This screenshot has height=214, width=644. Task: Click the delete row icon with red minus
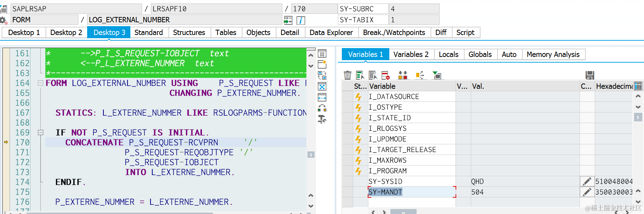[x=385, y=75]
